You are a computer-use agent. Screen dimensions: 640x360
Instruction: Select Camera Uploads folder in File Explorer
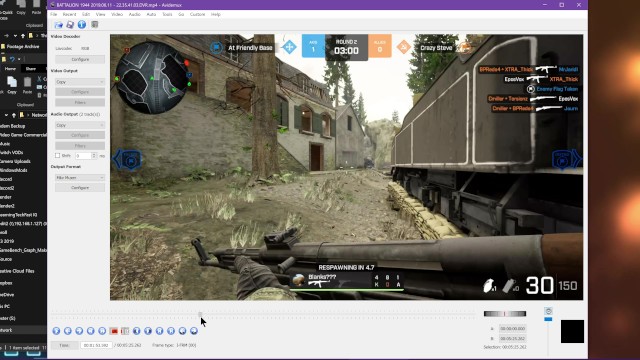(x=15, y=161)
